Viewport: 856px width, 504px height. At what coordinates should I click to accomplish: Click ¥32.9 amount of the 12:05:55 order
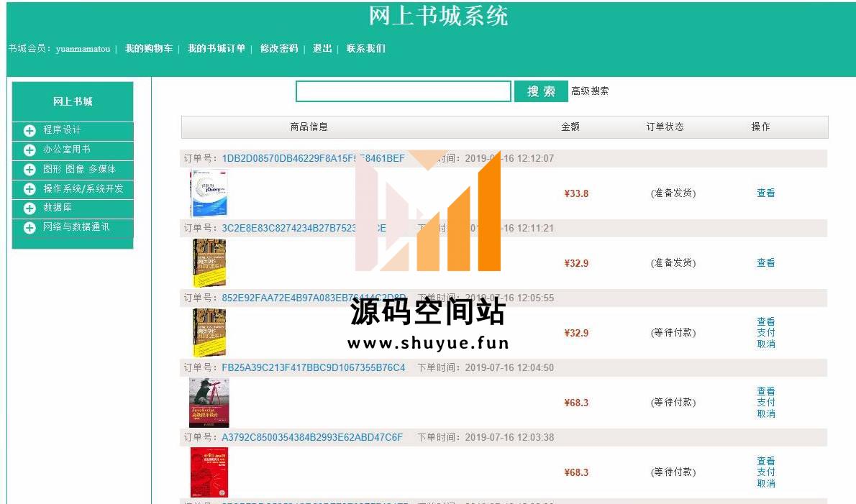[x=576, y=334]
